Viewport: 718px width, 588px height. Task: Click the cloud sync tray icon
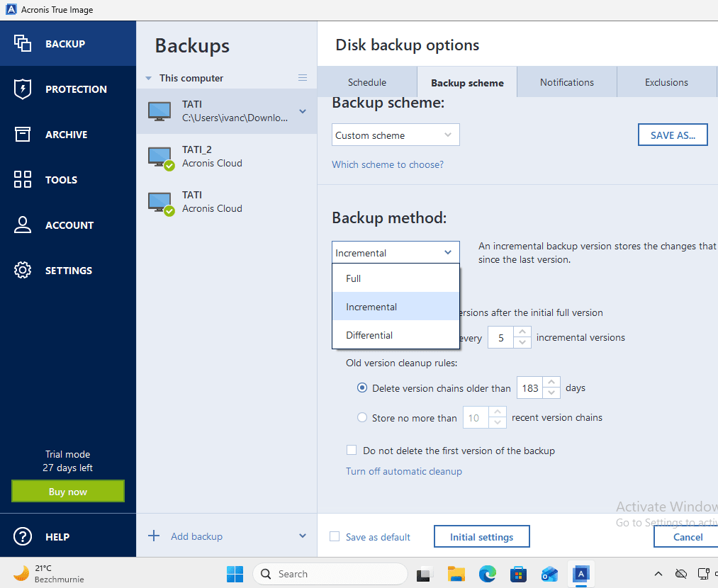pos(681,574)
